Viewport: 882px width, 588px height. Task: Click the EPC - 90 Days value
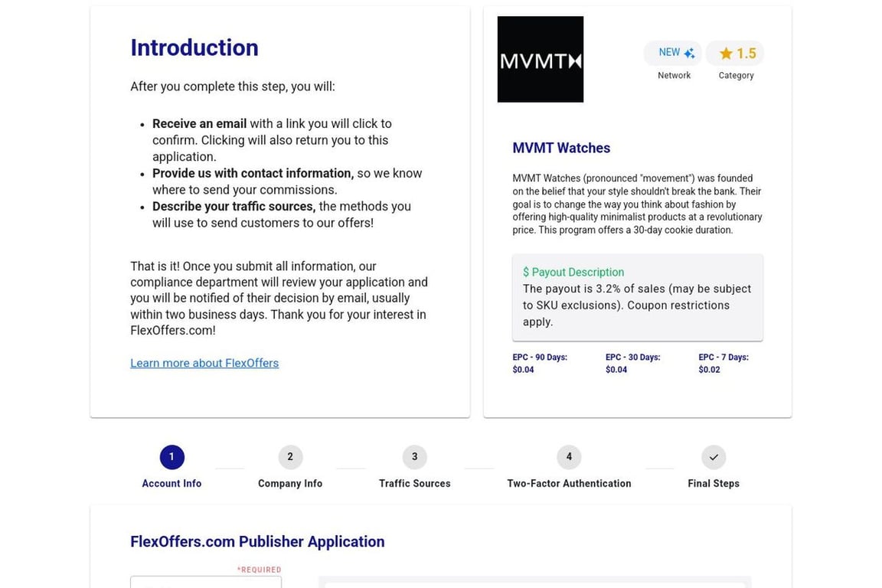pos(523,370)
